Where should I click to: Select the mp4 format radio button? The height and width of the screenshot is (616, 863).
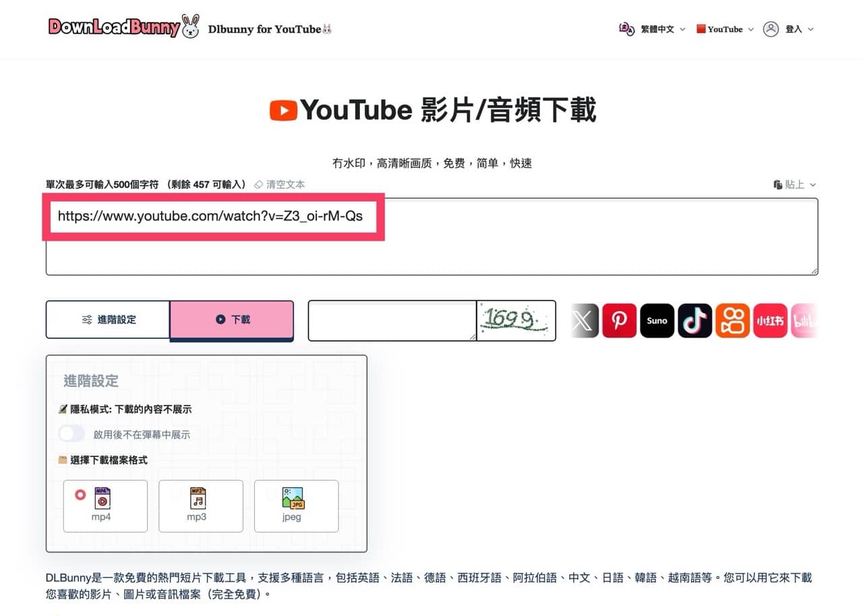80,495
